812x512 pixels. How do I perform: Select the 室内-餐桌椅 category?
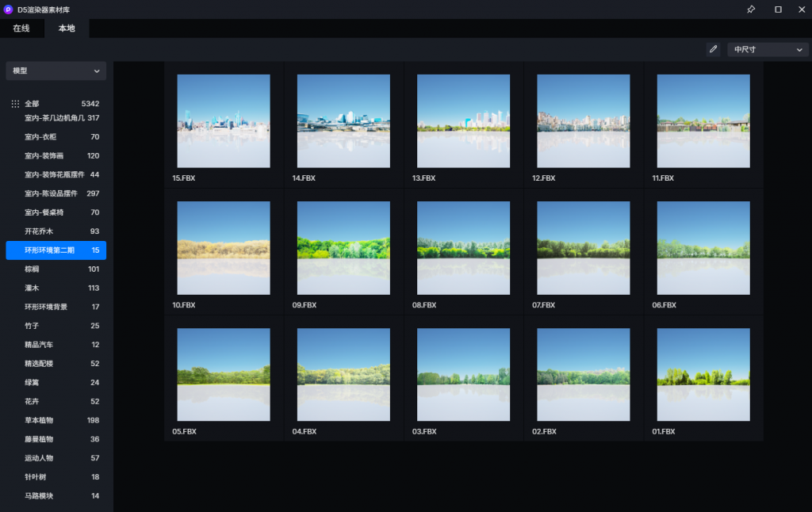click(x=56, y=212)
